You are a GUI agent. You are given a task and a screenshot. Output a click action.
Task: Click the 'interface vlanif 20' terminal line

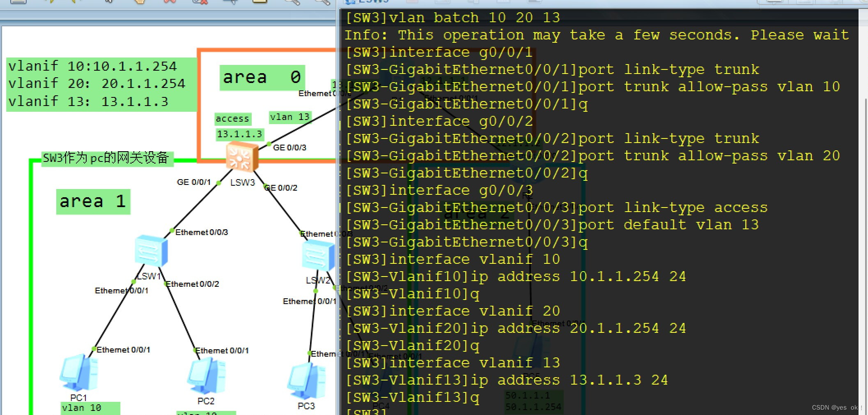[452, 311]
